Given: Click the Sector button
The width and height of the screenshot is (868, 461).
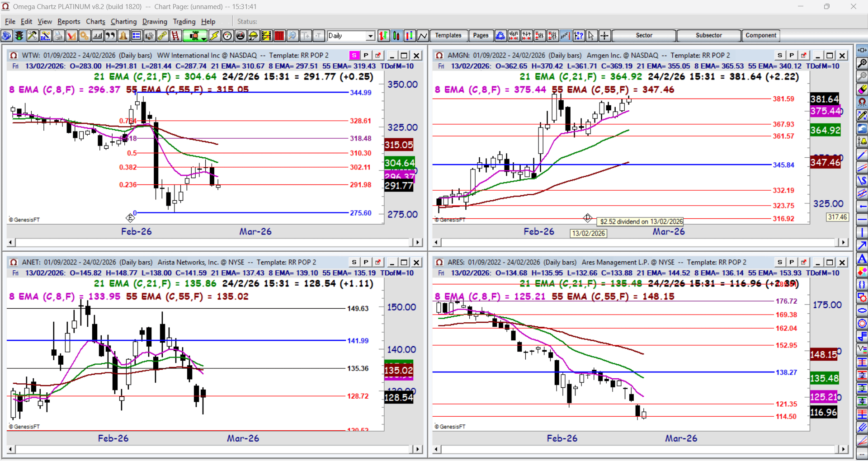Looking at the screenshot, I should (x=644, y=35).
